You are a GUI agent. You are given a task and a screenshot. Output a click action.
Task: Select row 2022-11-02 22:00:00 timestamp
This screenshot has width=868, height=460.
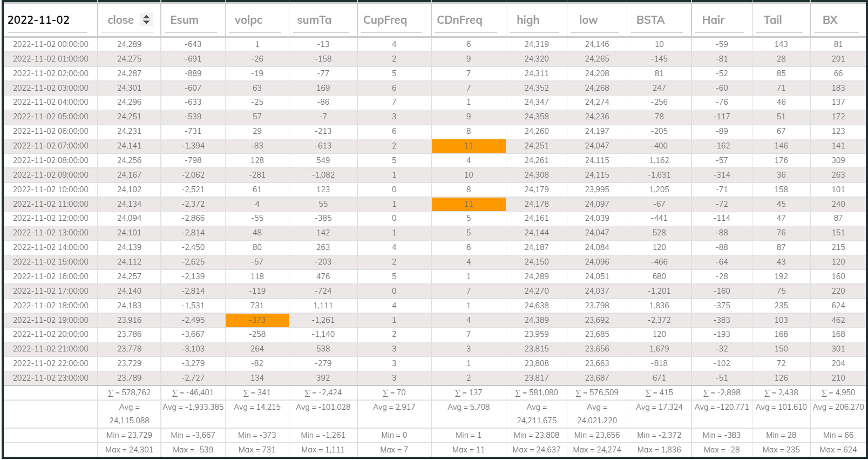click(x=51, y=363)
